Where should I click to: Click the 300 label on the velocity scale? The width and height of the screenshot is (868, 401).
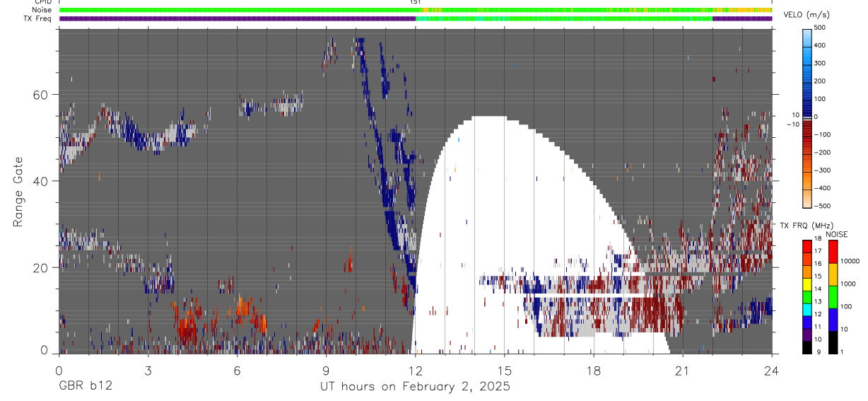pos(820,63)
